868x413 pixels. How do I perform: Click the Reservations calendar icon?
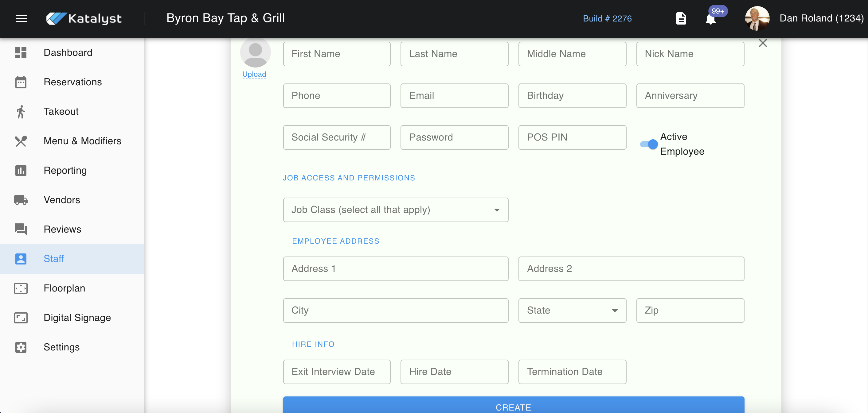pos(21,82)
